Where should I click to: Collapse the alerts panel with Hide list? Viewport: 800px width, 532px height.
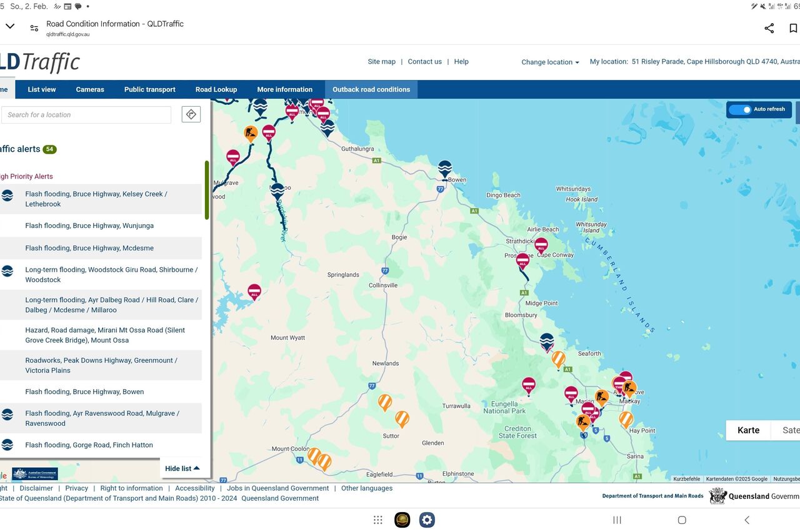click(182, 468)
